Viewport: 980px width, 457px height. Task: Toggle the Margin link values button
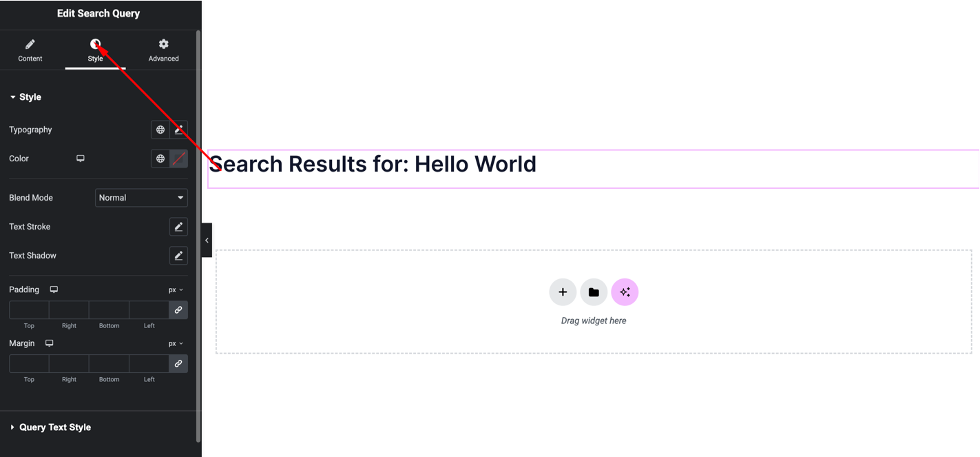coord(178,364)
